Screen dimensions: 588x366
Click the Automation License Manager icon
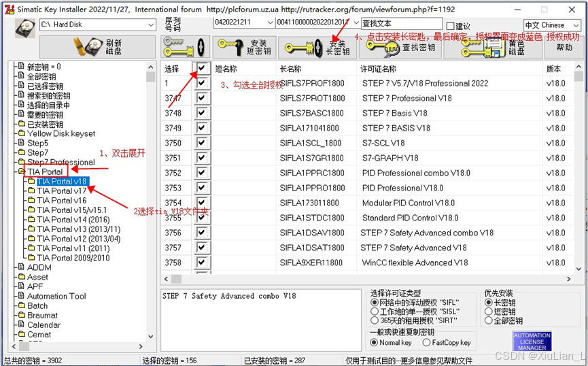tap(532, 342)
